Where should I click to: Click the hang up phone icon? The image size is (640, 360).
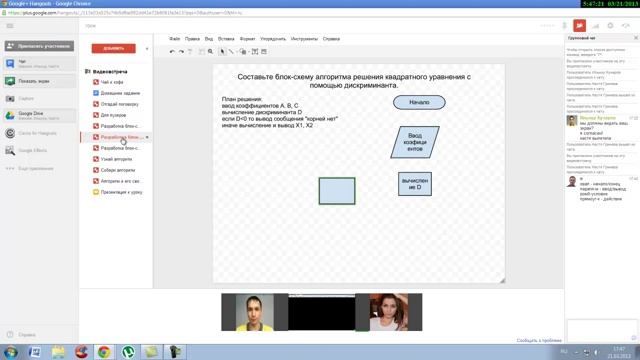coord(626,26)
